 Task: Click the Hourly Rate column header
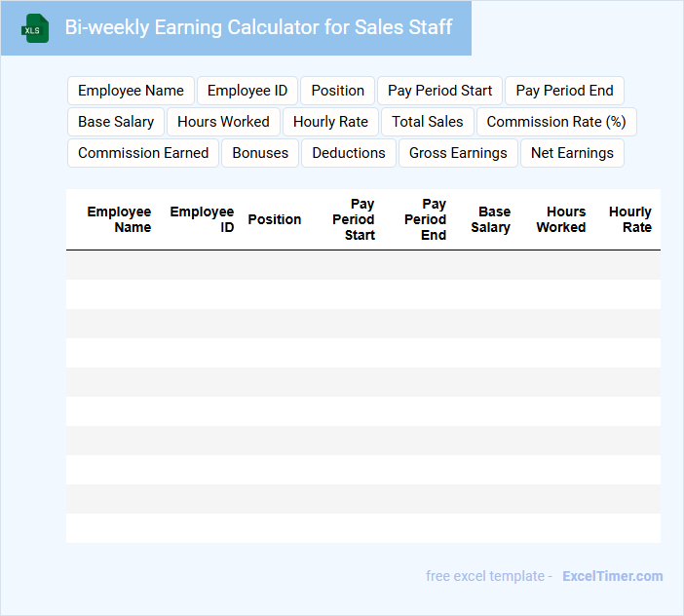(629, 219)
